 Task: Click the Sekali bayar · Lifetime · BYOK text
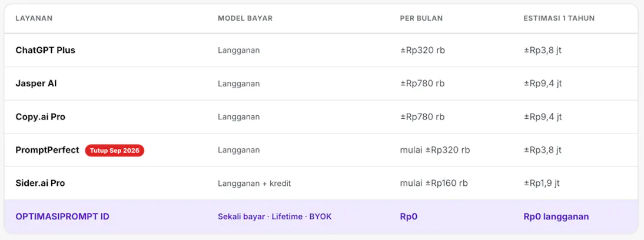(275, 216)
